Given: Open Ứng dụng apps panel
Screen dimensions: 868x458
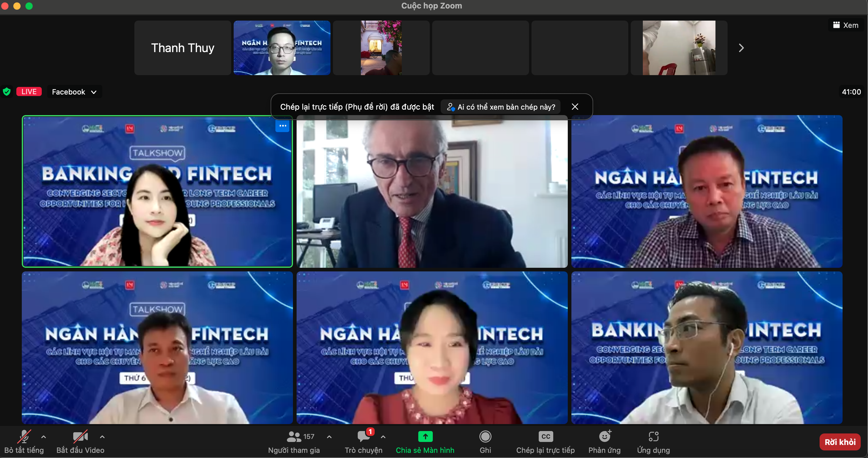Looking at the screenshot, I should [x=653, y=442].
